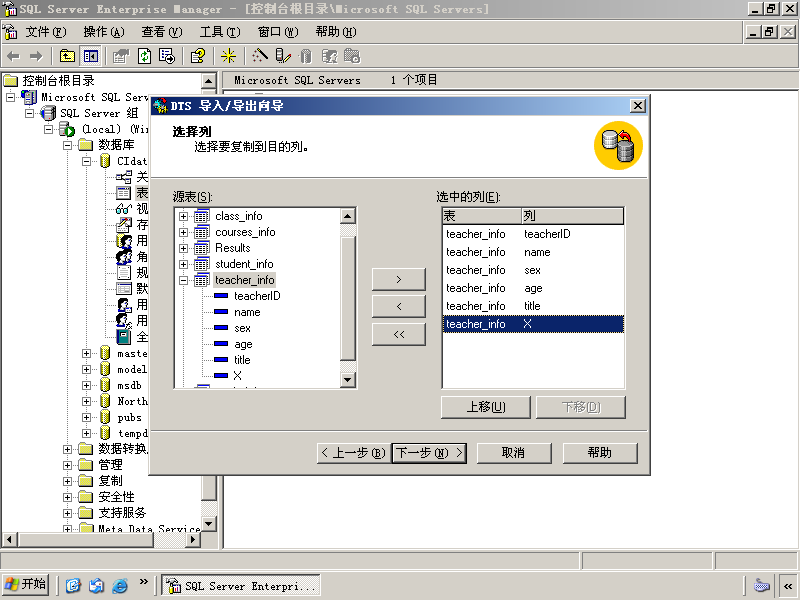The image size is (800, 600).
Task: Click the views glasses icon in tree
Action: point(124,209)
